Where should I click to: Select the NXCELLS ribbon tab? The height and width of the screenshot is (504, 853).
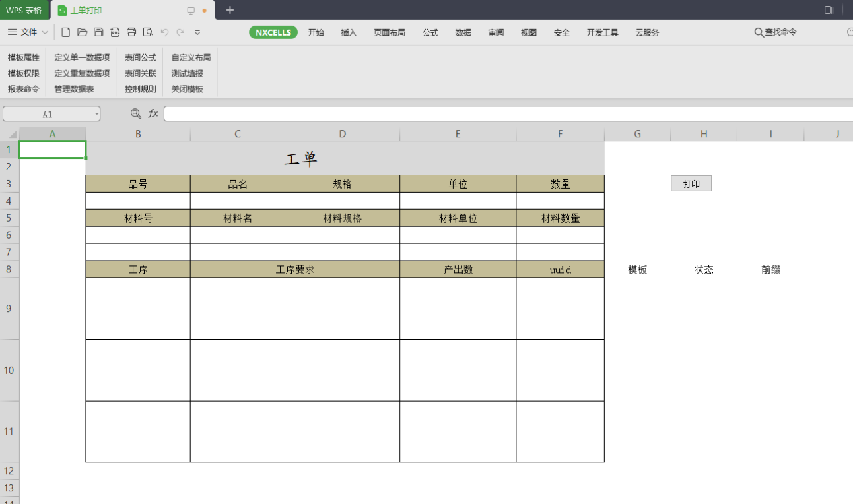coord(273,32)
